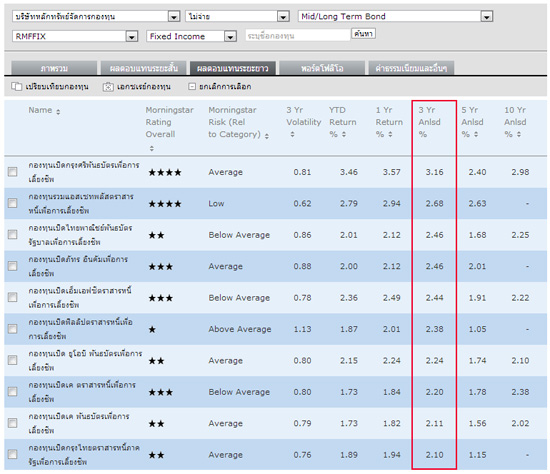550x474 pixels.
Task: Tick checkbox for fund with 1.89 YTD return
Action: tap(13, 454)
